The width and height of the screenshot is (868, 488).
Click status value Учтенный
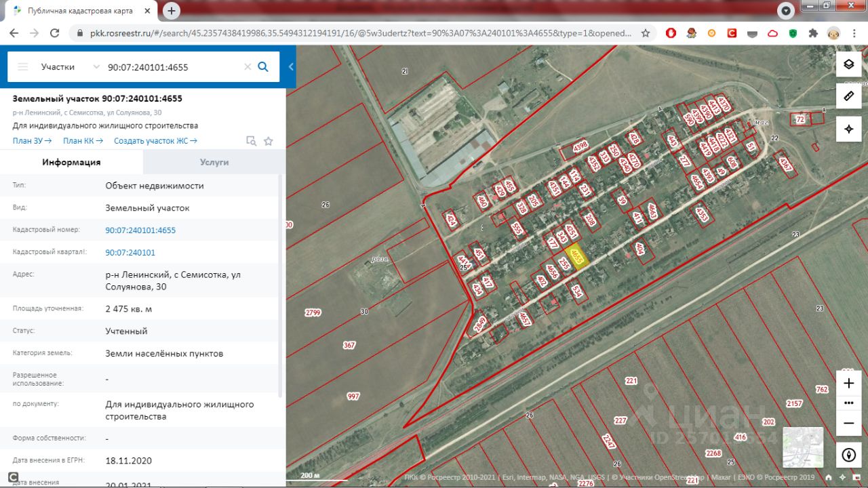pos(126,331)
